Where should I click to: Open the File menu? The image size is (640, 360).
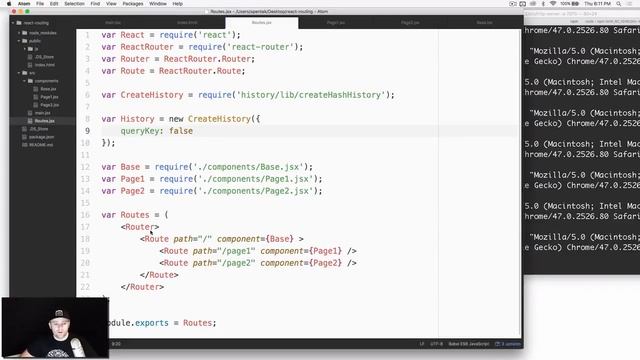point(40,4)
